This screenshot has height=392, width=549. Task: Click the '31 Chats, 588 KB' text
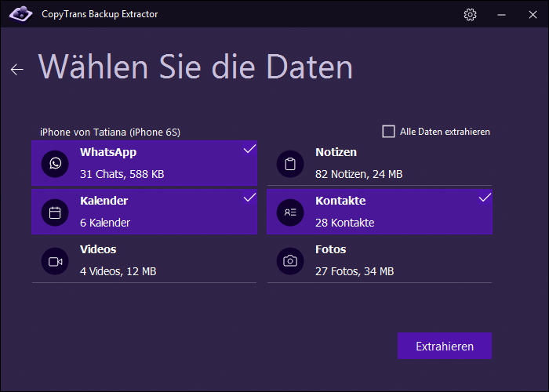(x=122, y=174)
